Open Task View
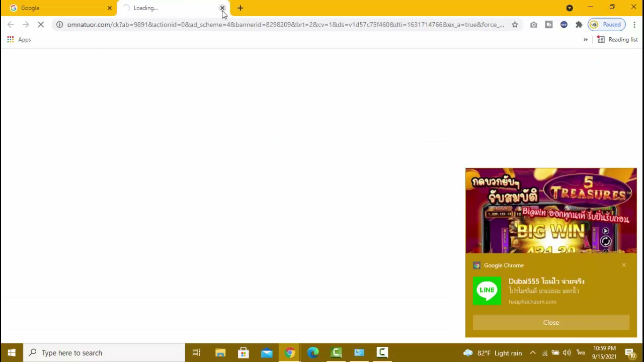 click(197, 353)
